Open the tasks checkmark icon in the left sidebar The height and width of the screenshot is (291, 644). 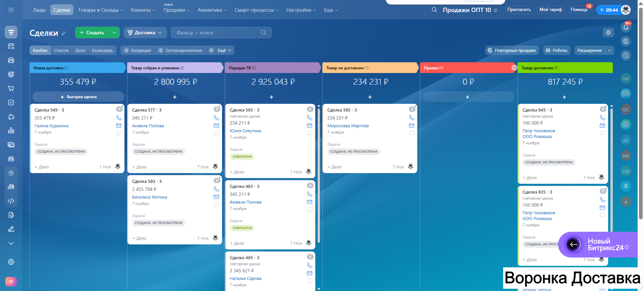coord(11,102)
